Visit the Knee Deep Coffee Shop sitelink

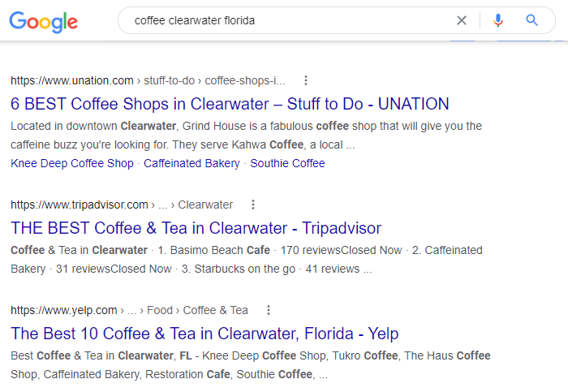[x=72, y=163]
